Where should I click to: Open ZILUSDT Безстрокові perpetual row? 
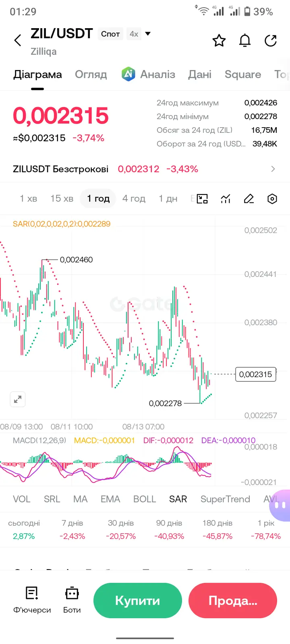[145, 169]
